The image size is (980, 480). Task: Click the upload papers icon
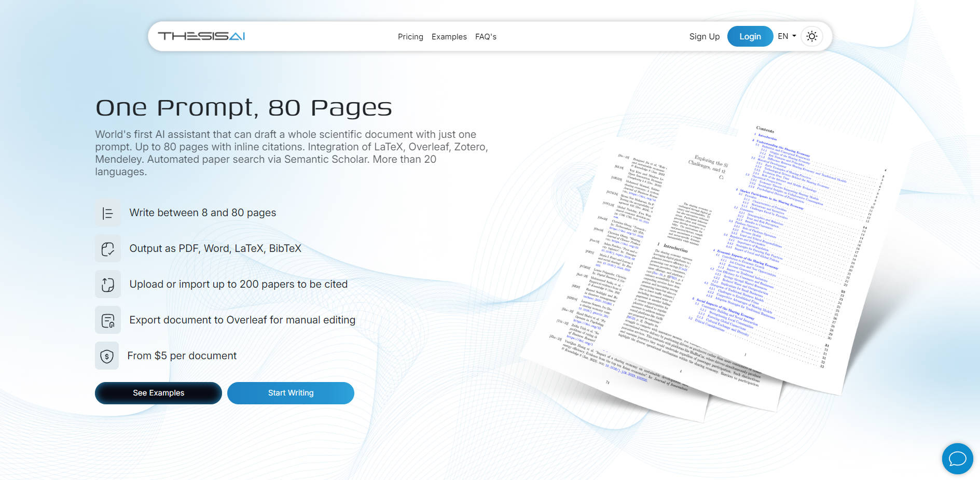108,285
